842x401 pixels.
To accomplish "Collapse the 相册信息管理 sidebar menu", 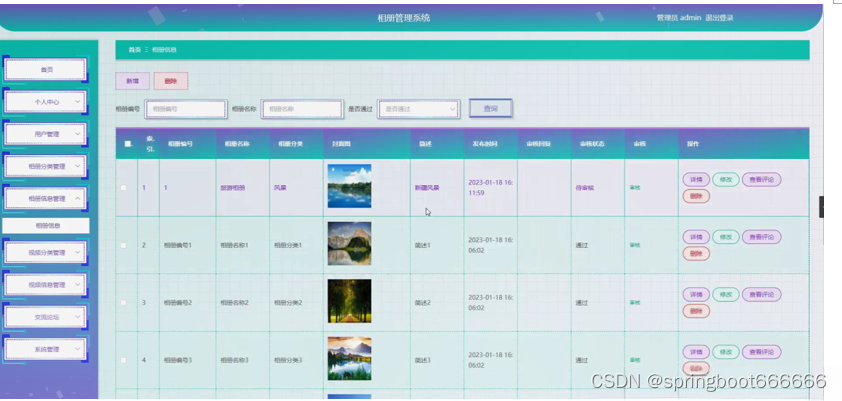I will pos(46,199).
